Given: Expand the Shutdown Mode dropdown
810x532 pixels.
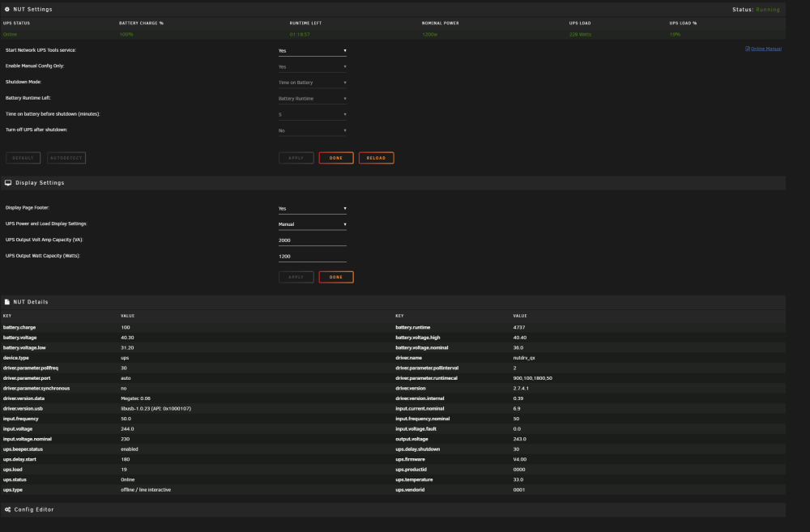Looking at the screenshot, I should (x=312, y=83).
